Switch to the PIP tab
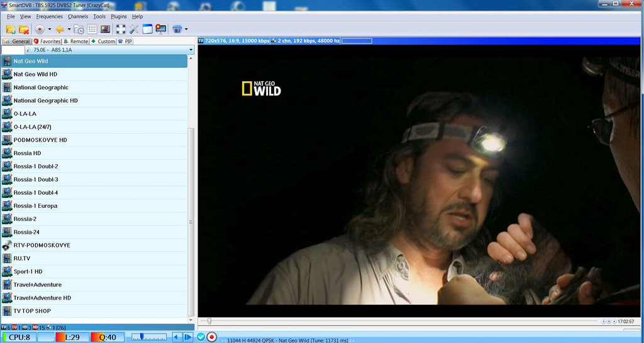The height and width of the screenshot is (343, 644). (125, 41)
